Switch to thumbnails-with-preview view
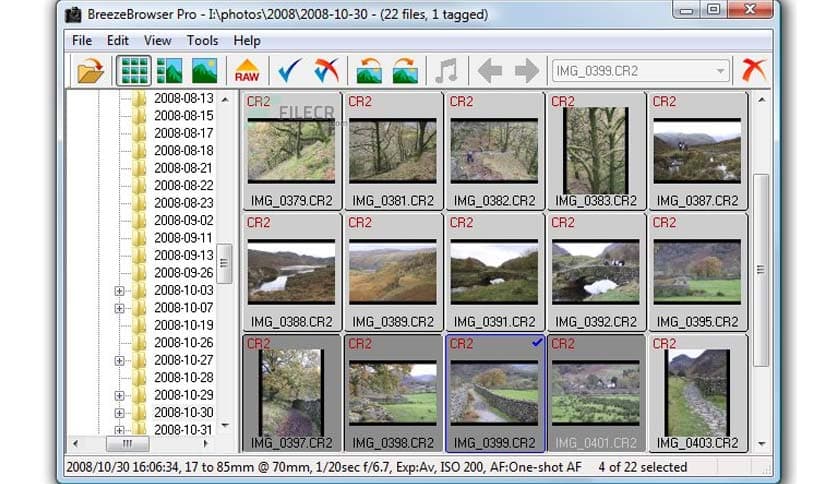This screenshot has width=836, height=484. [170, 70]
